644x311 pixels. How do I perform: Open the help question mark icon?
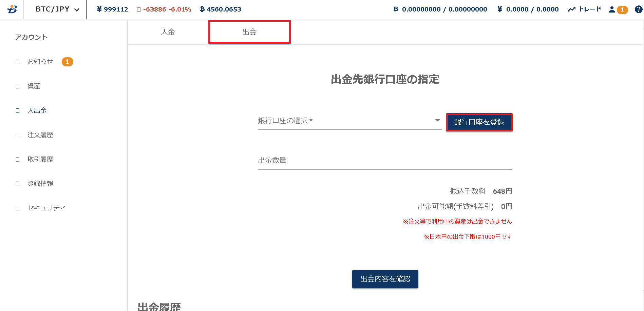(x=639, y=9)
